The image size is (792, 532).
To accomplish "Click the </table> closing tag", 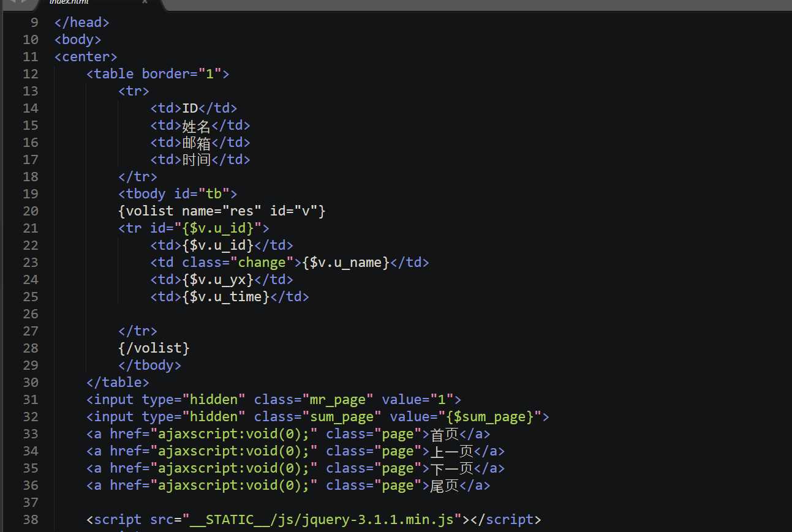I will coord(118,383).
